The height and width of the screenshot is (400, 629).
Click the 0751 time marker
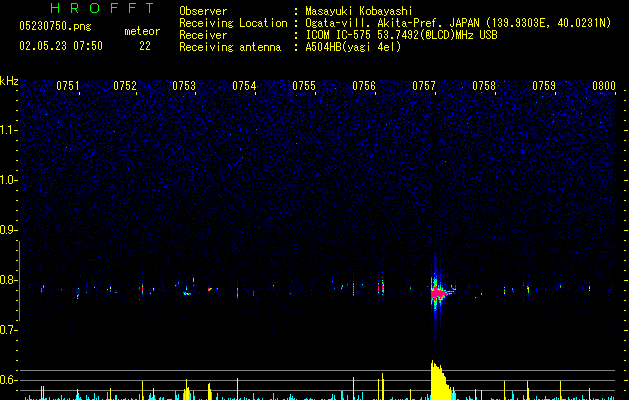[67, 86]
